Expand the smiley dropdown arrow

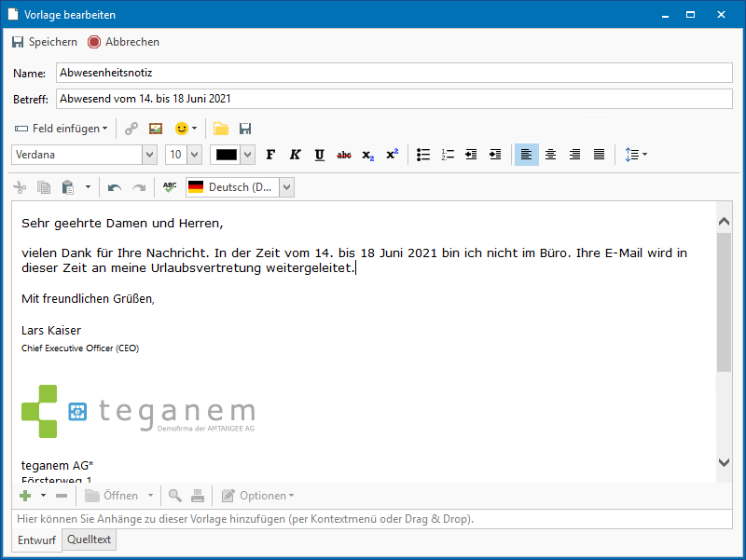tap(194, 129)
